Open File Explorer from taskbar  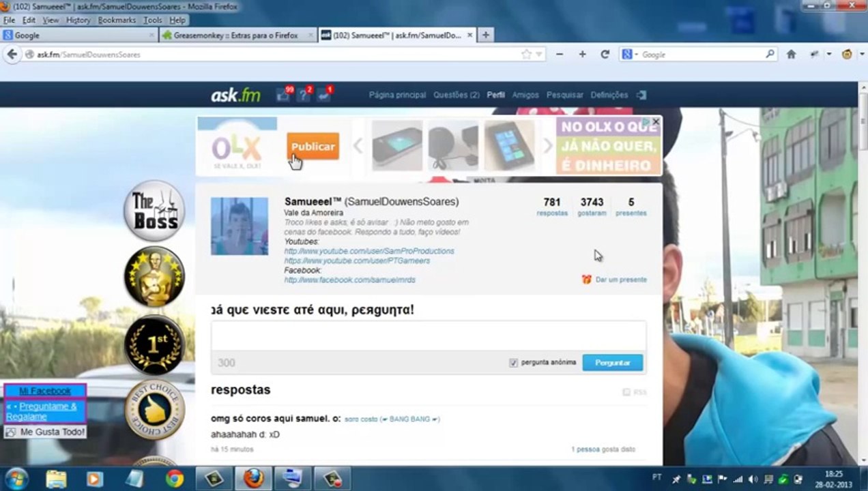(x=56, y=479)
